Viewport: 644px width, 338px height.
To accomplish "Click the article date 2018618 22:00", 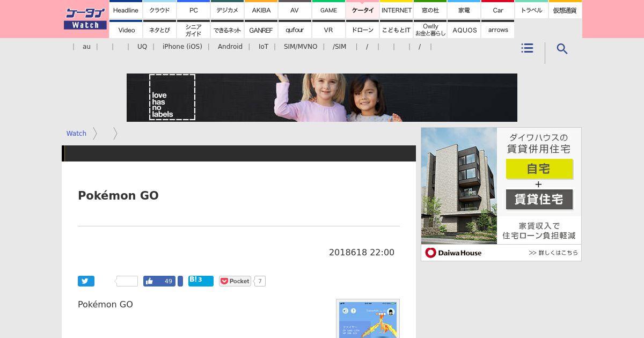I will pos(362,252).
